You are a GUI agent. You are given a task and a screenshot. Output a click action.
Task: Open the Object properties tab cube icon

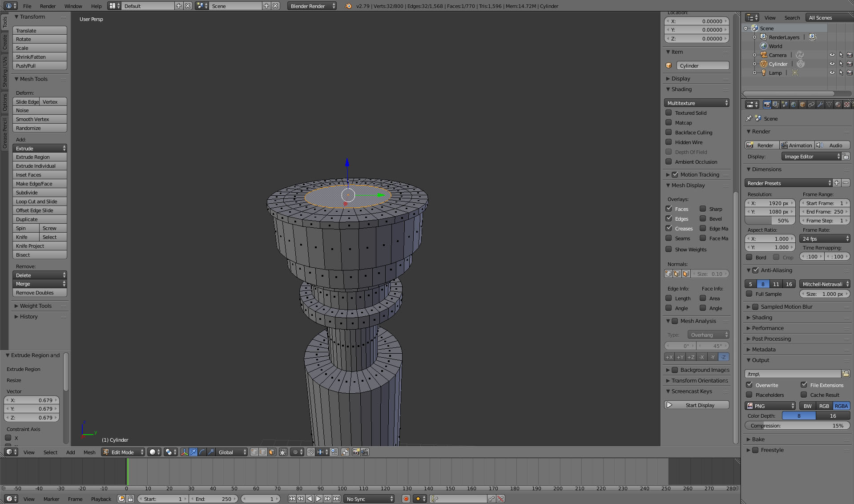(x=802, y=105)
